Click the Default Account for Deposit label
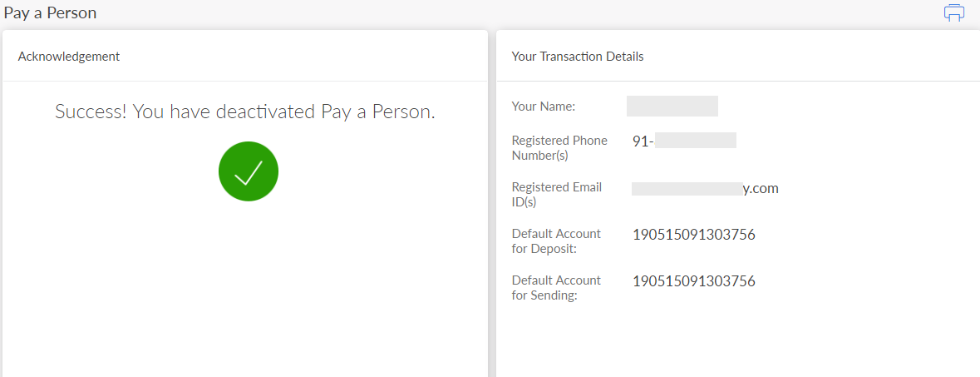The height and width of the screenshot is (377, 980). pos(556,241)
